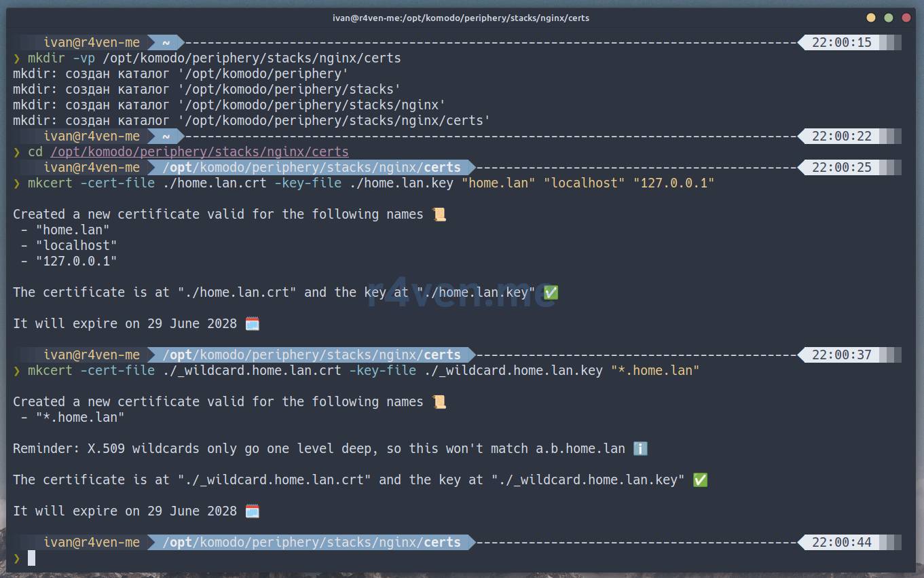Click the blue info emoji after a.b.home.lan

(640, 448)
